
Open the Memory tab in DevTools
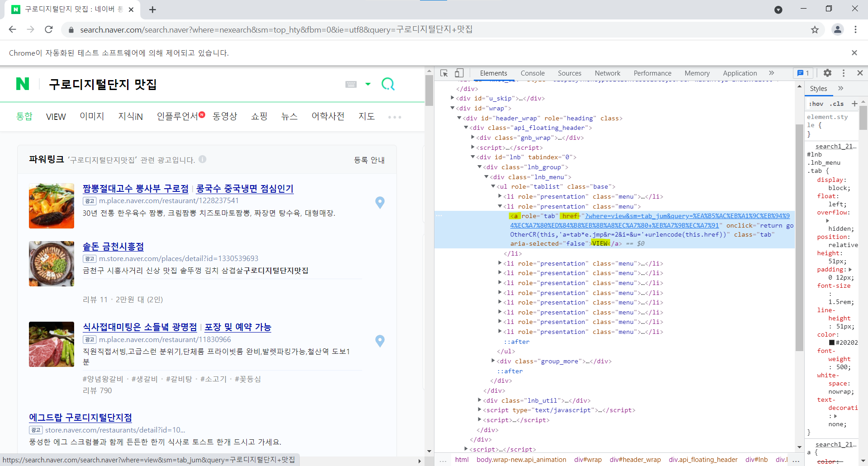coord(697,73)
